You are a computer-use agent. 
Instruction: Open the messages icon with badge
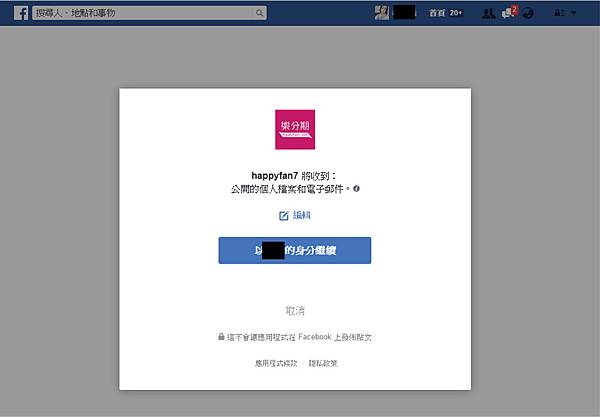click(x=509, y=12)
